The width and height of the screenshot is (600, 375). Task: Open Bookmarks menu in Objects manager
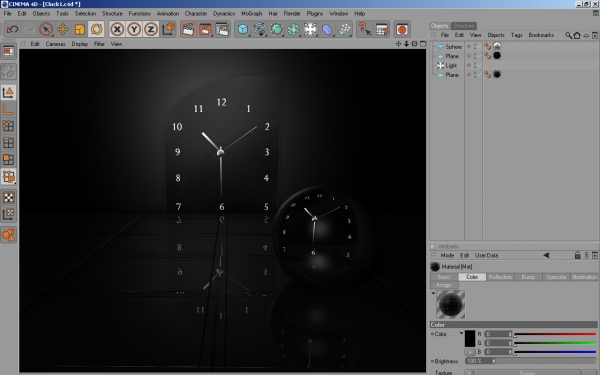pos(541,35)
